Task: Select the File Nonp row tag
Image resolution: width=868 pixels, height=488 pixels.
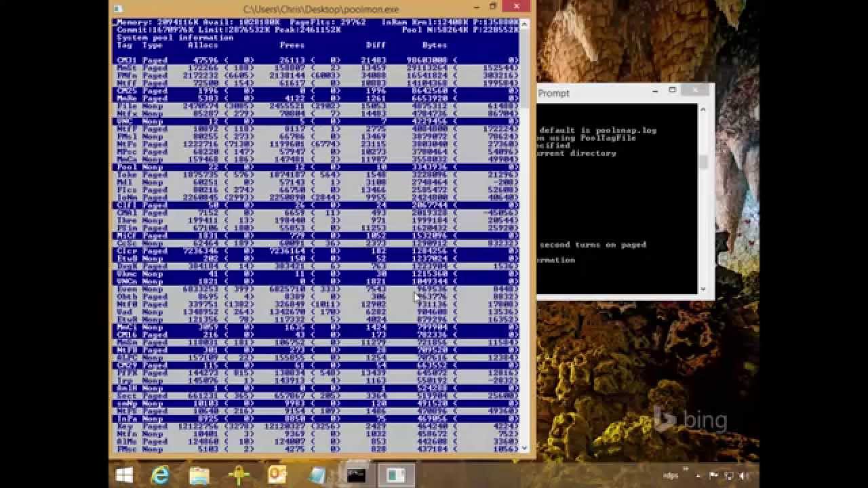Action: [x=127, y=106]
